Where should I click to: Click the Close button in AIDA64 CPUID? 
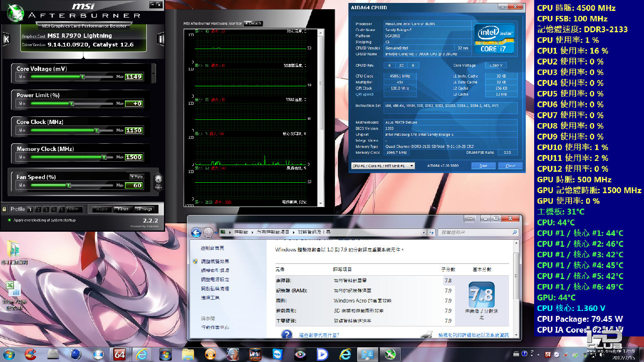510,165
